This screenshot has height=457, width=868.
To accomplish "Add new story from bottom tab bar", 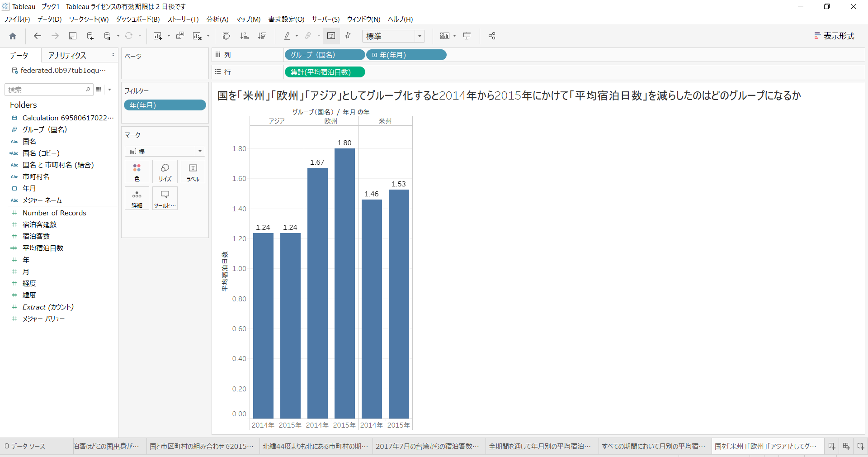I will coord(861,446).
